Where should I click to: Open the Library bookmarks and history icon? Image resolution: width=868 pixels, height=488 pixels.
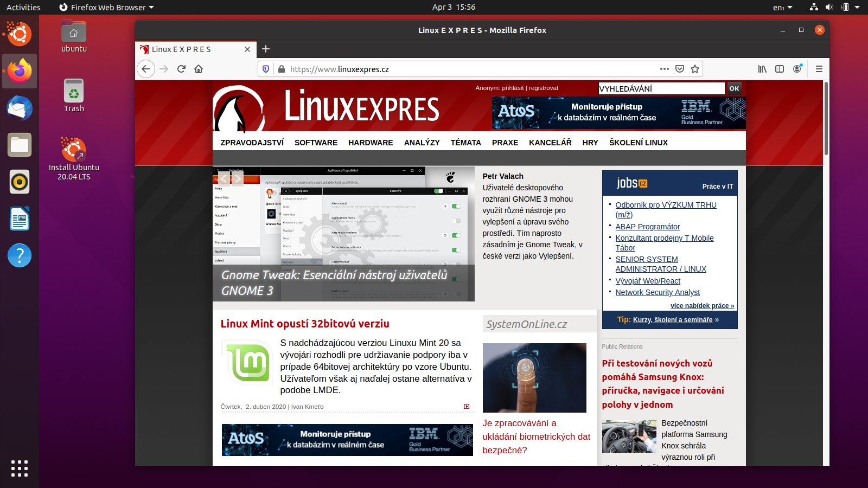[x=762, y=69]
